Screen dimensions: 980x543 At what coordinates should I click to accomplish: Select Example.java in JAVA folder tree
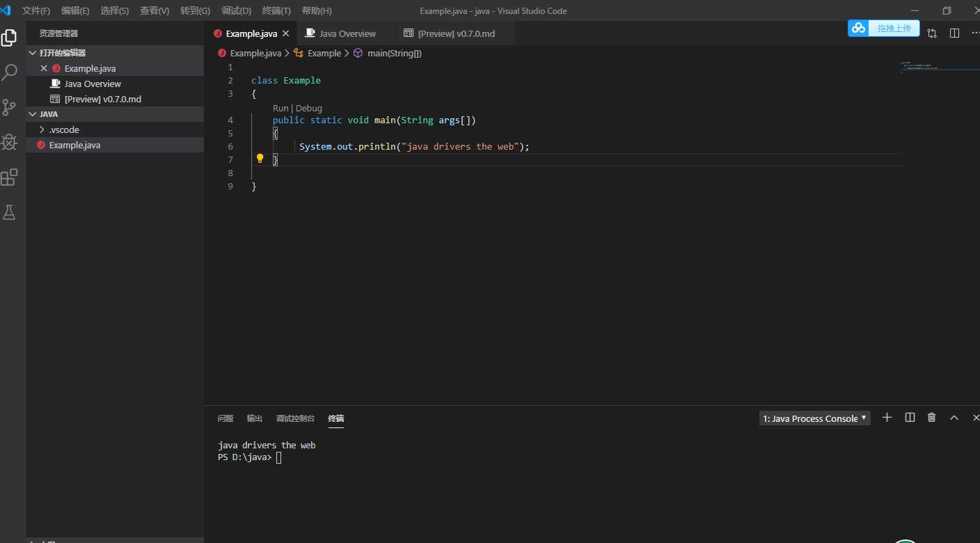click(115, 145)
